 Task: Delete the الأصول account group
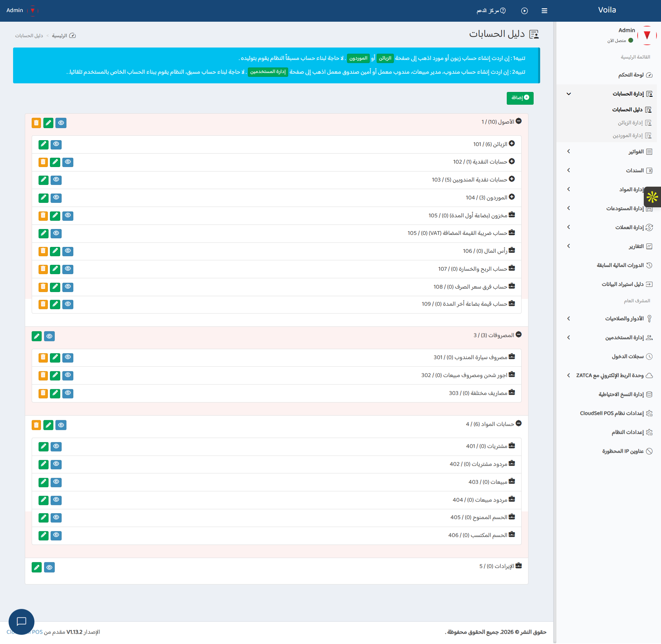coord(36,123)
